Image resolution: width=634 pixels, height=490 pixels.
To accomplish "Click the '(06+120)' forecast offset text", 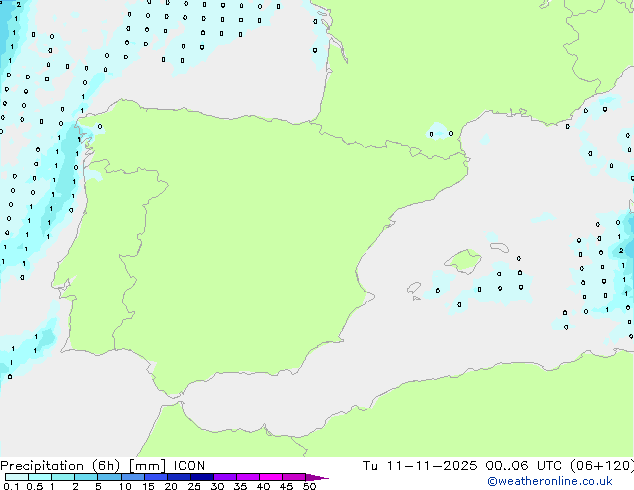I will tap(602, 466).
